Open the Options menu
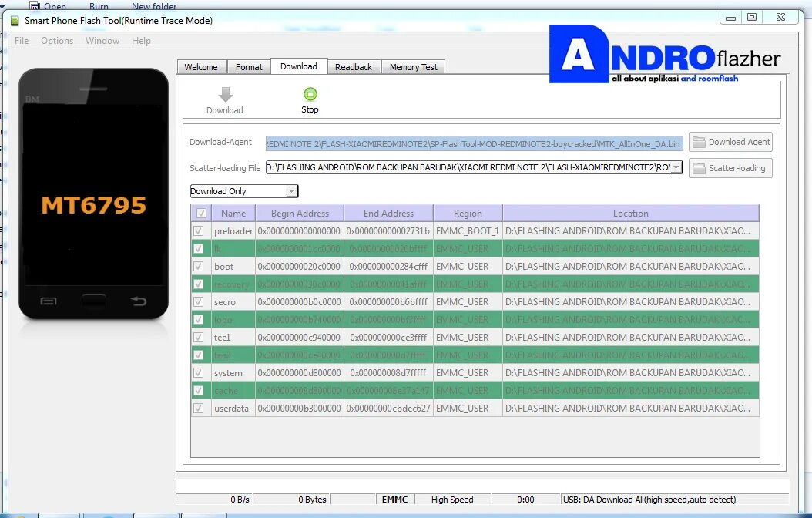This screenshot has width=812, height=518. pyautogui.click(x=57, y=40)
